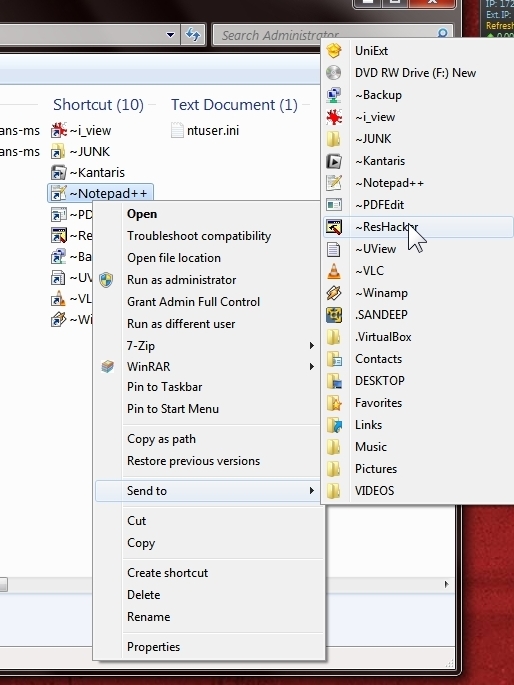This screenshot has height=685, width=514.
Task: Click the Favorites star folder icon
Action: (x=334, y=403)
